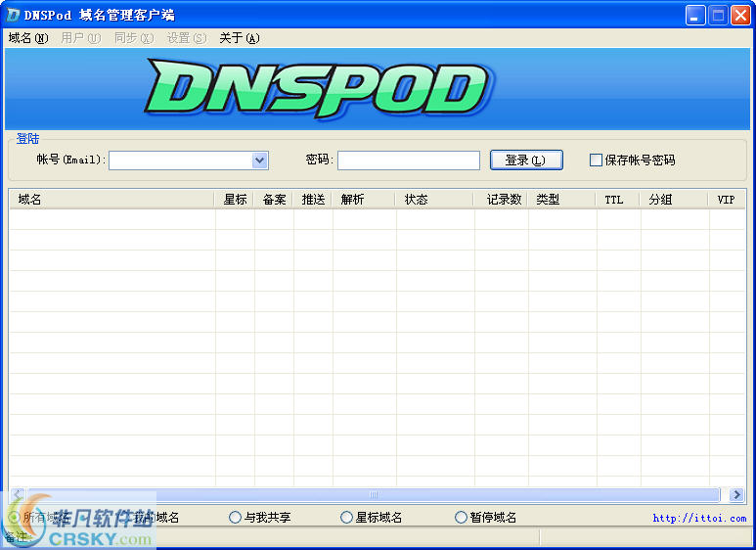Click the 记录数 column header

click(501, 200)
